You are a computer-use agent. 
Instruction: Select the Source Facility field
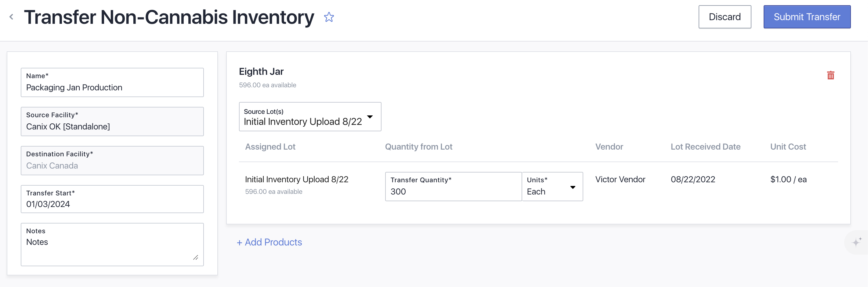112,126
